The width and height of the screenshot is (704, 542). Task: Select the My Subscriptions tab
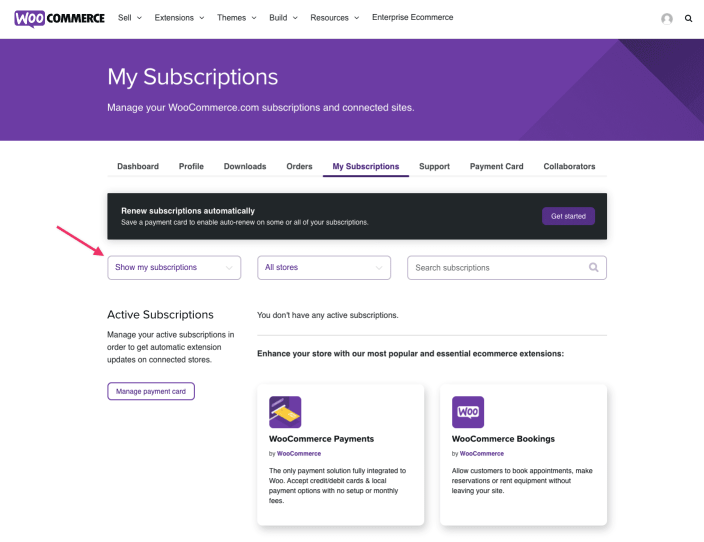coord(366,167)
